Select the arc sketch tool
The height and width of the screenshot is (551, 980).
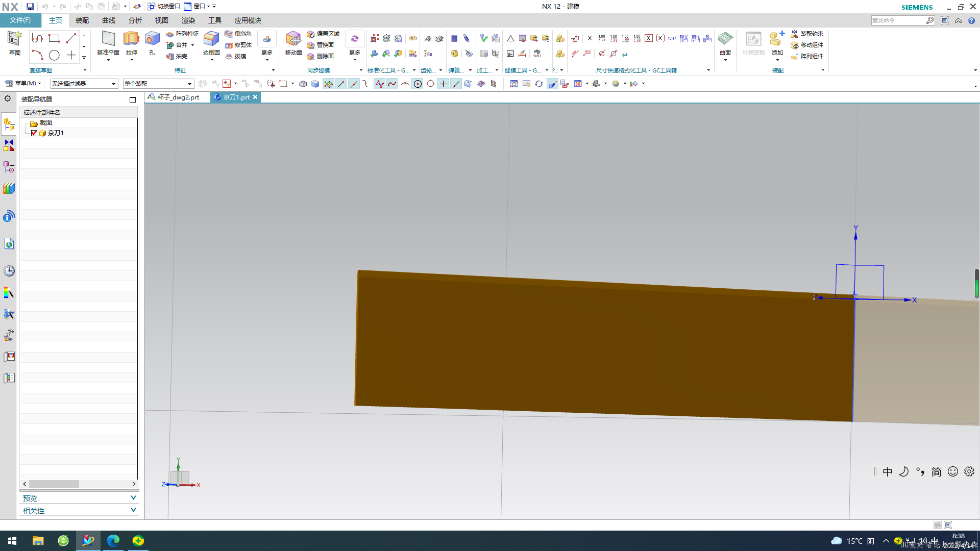pos(37,55)
